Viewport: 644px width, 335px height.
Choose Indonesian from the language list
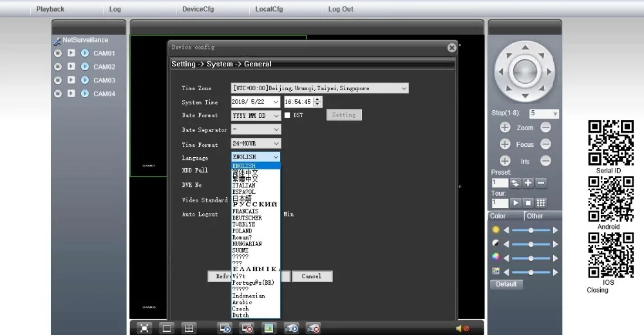click(249, 296)
